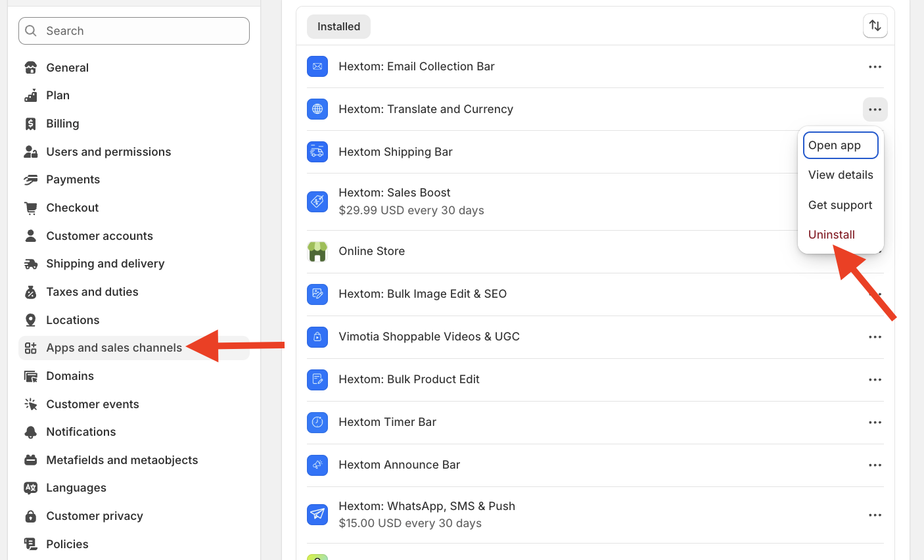The height and width of the screenshot is (560, 924).
Task: Click the Hextom Bulk Product Edit icon
Action: (x=317, y=379)
